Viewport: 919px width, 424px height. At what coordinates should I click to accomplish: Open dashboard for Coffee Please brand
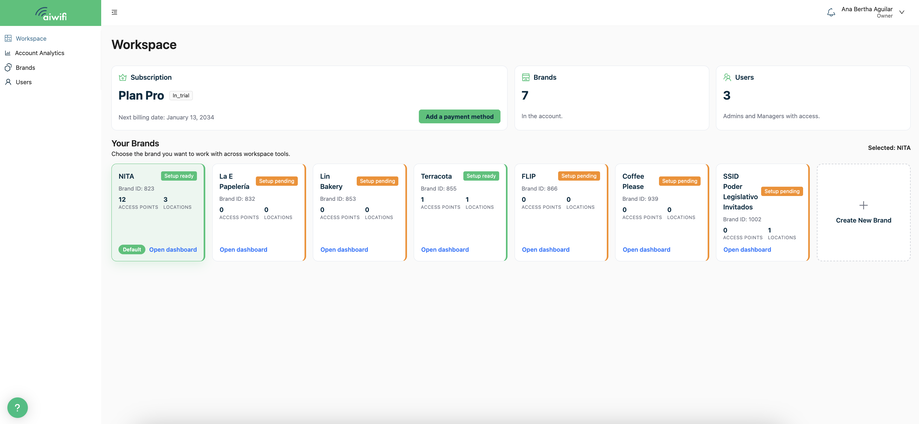[646, 250]
